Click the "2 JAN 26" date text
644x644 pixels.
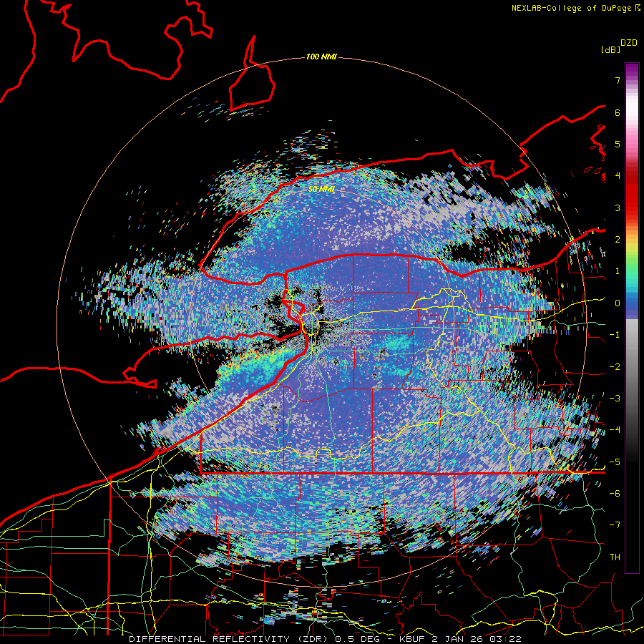[x=459, y=639]
